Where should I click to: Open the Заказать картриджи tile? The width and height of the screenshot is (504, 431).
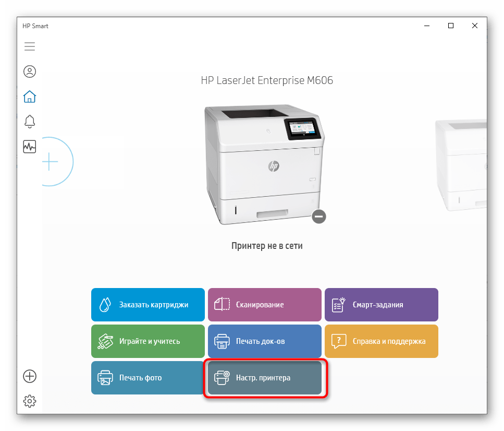[x=147, y=305]
